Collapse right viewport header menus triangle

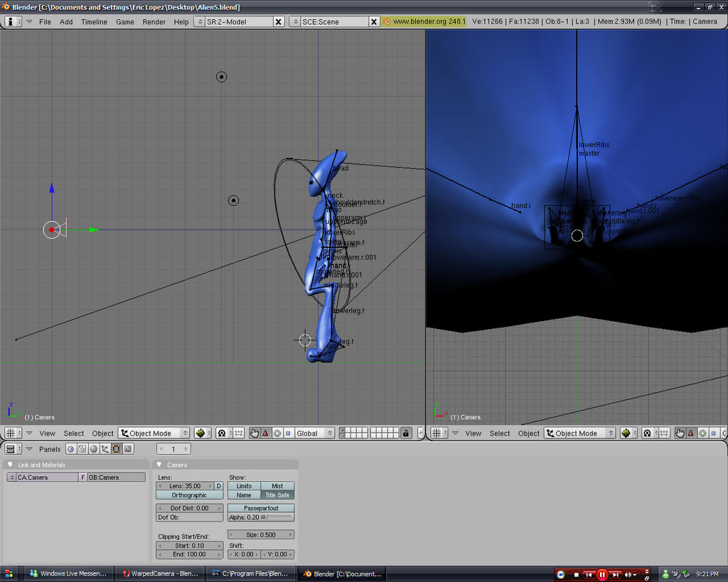(x=455, y=433)
